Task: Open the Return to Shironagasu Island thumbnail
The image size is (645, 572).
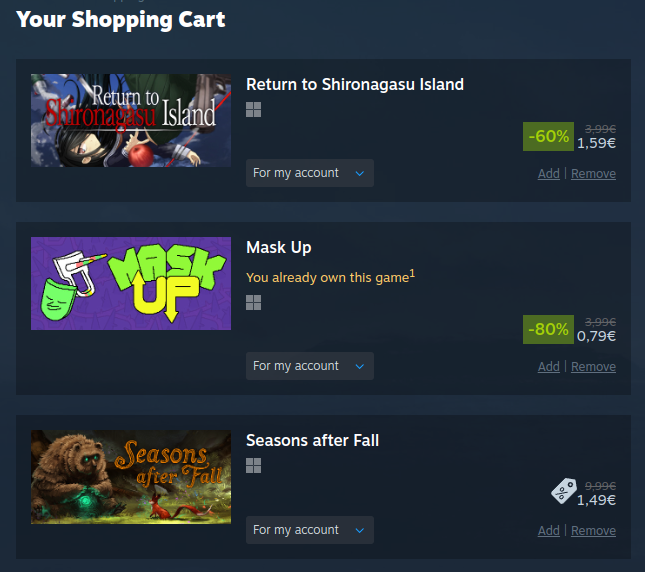Action: coord(131,120)
